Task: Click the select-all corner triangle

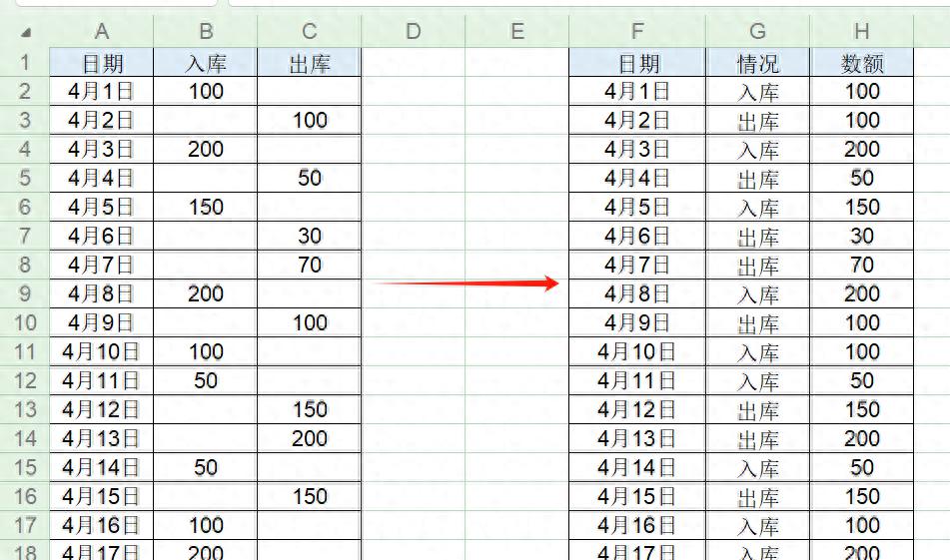Action: pos(26,32)
